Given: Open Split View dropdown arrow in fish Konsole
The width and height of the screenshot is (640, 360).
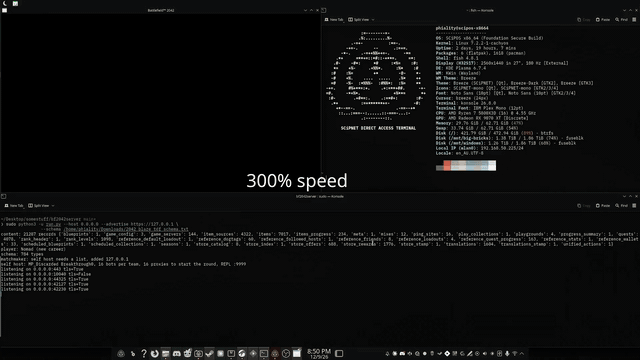Looking at the screenshot, I should pyautogui.click(x=373, y=20).
